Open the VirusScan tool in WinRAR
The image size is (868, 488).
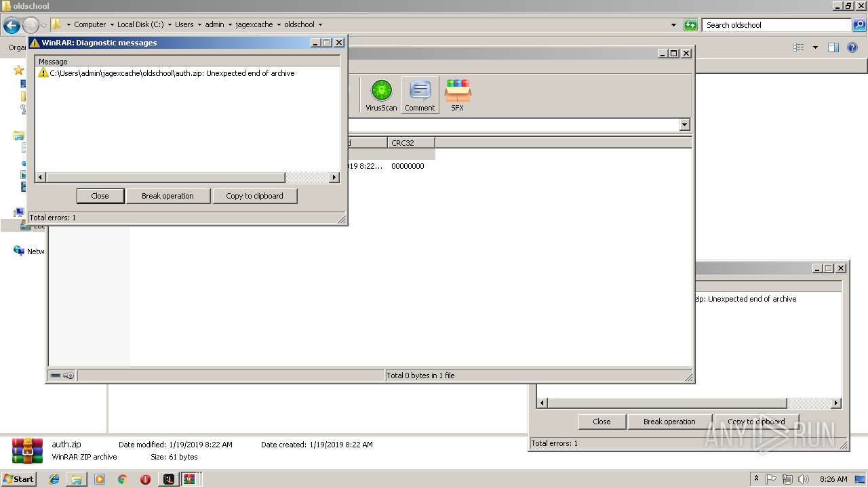[x=381, y=95]
